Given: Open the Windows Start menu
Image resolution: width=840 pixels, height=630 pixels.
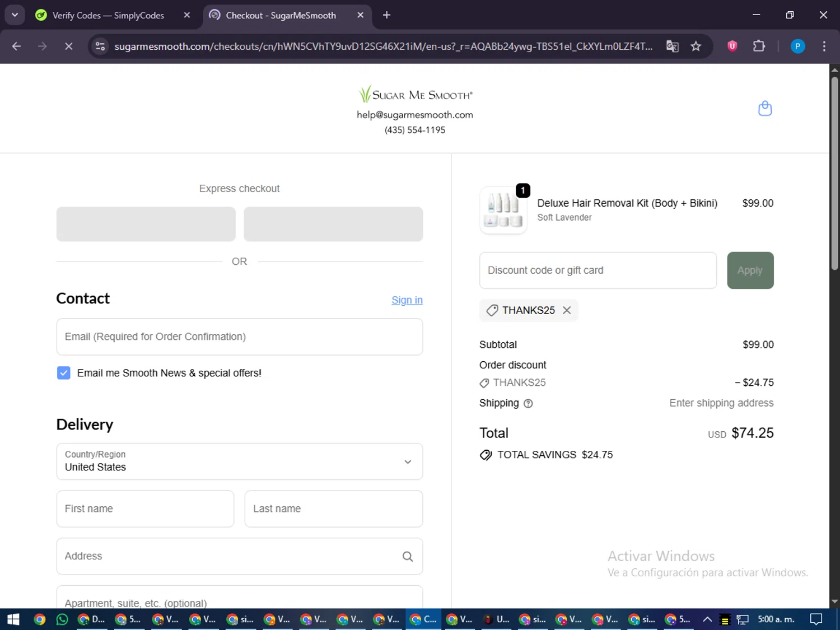Looking at the screenshot, I should [13, 619].
